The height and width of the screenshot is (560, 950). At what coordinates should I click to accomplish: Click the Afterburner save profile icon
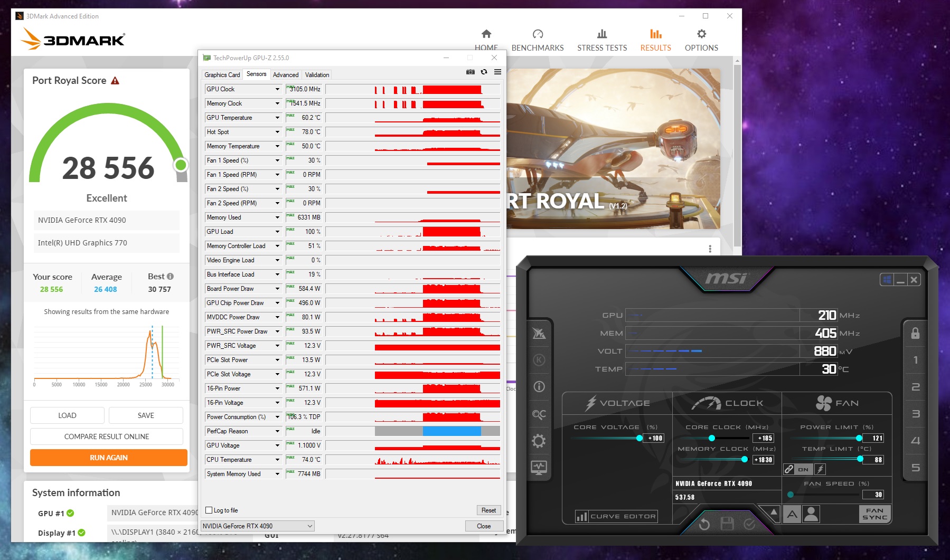pos(727,524)
